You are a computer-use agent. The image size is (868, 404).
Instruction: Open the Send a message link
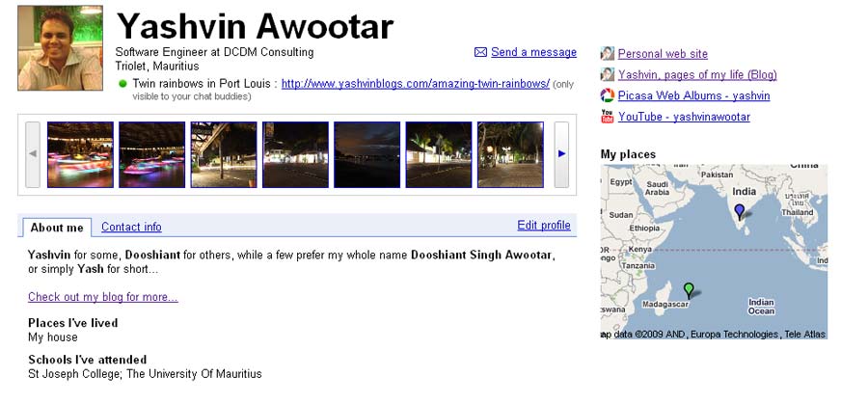pos(533,52)
